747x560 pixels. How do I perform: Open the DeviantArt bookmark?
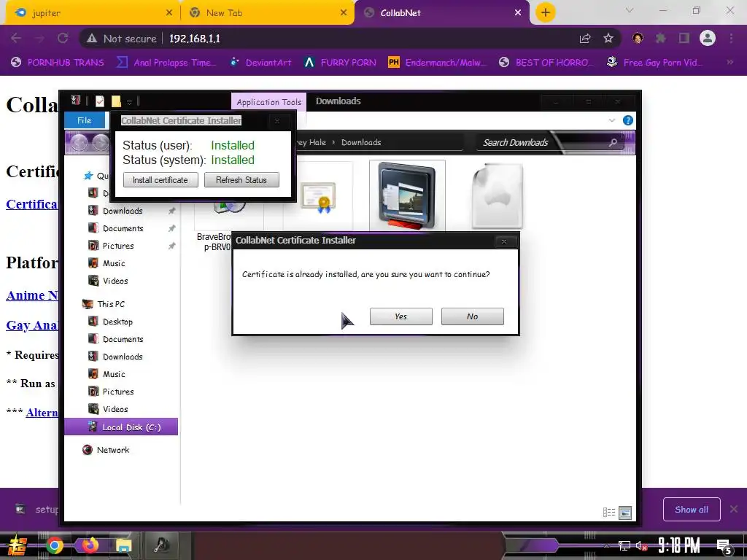tap(260, 63)
